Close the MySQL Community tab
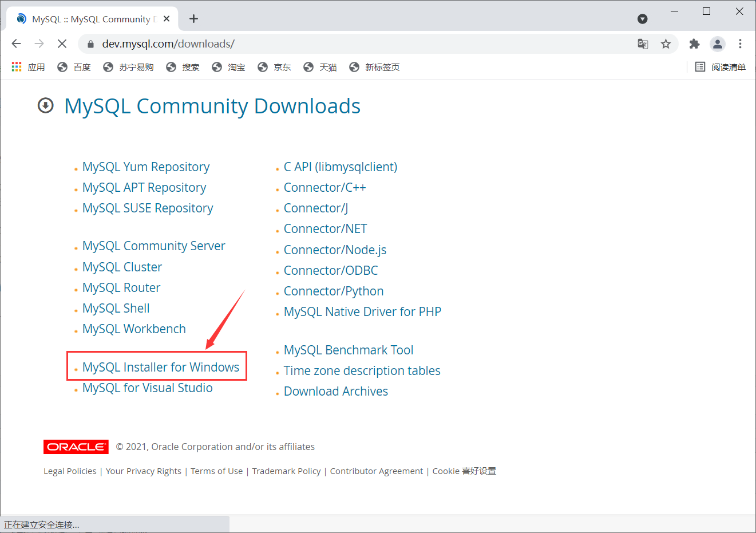The height and width of the screenshot is (533, 756). [167, 19]
